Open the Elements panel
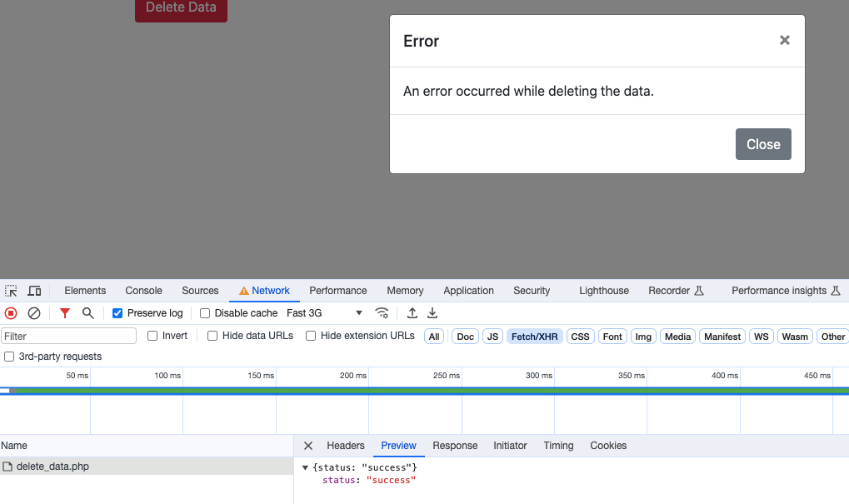The width and height of the screenshot is (849, 504). (x=85, y=291)
